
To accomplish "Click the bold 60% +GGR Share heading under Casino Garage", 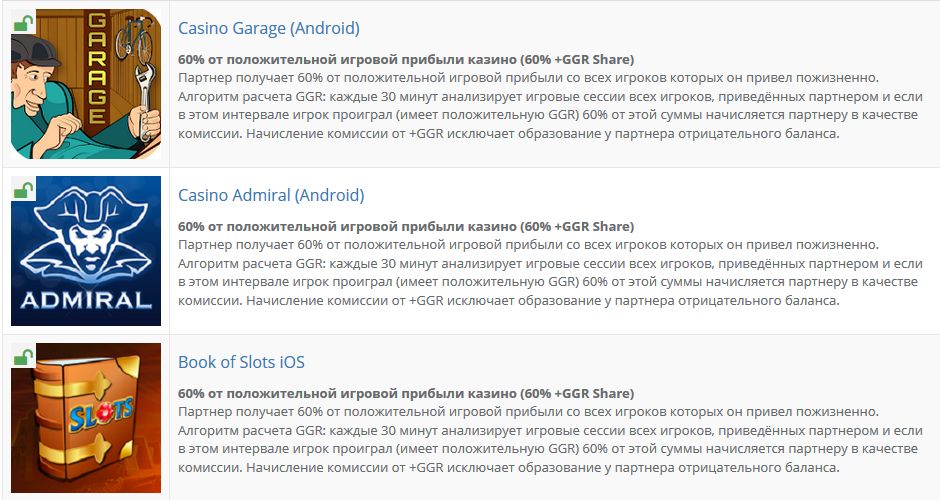I will coord(405,59).
